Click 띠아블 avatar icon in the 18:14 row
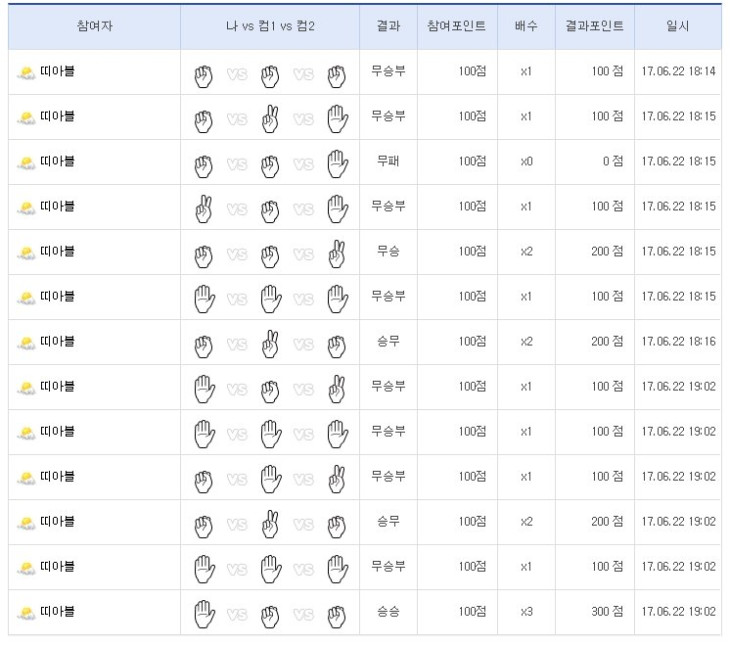Screen dimensions: 730x646 pyautogui.click(x=27, y=73)
